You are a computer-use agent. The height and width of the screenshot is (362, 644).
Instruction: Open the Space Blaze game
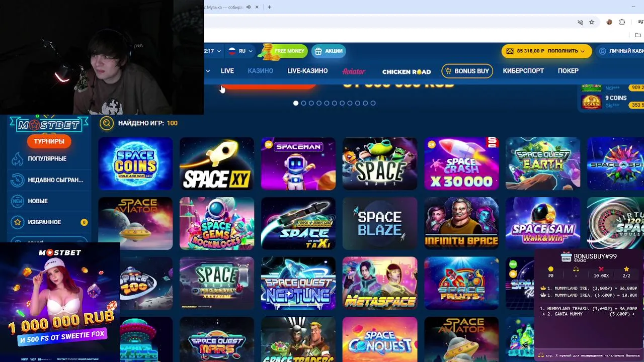pyautogui.click(x=380, y=224)
